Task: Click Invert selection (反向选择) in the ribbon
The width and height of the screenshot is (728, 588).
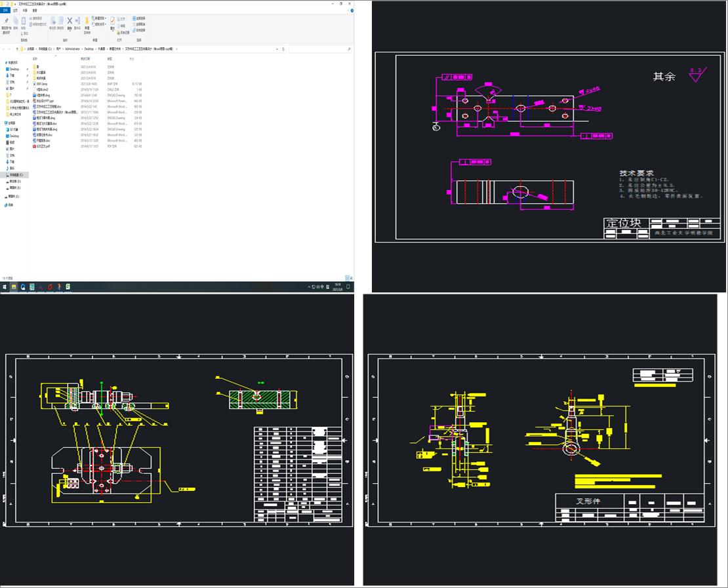Action: [140, 30]
